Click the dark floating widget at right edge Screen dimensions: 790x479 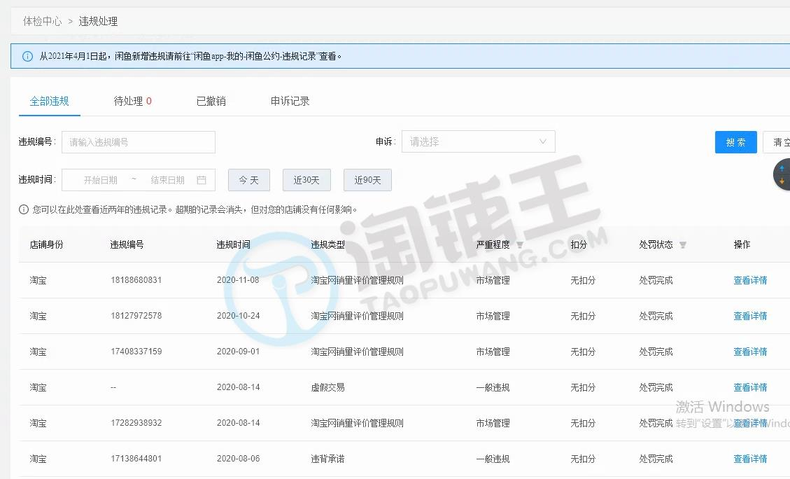782,175
